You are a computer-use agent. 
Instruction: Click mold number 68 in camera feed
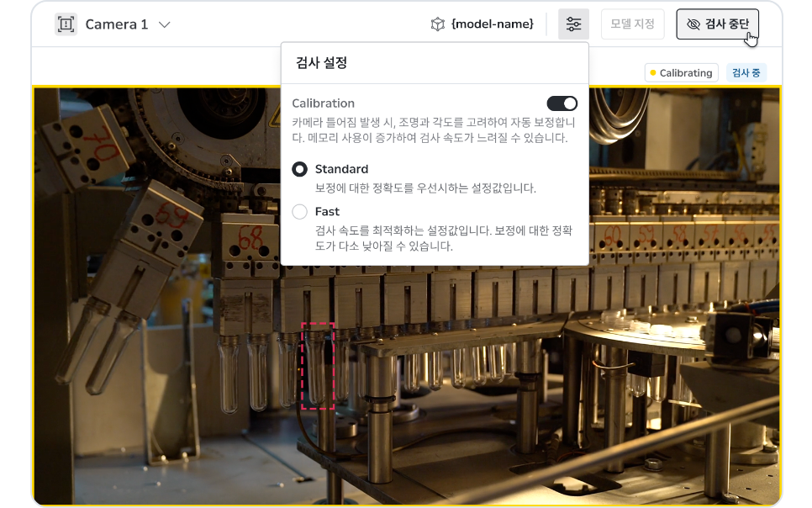250,239
